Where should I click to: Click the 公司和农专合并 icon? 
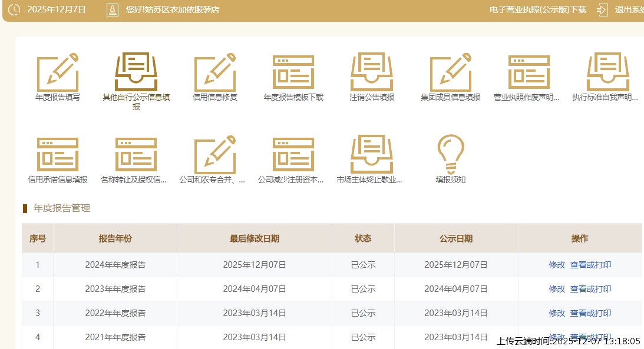click(215, 155)
